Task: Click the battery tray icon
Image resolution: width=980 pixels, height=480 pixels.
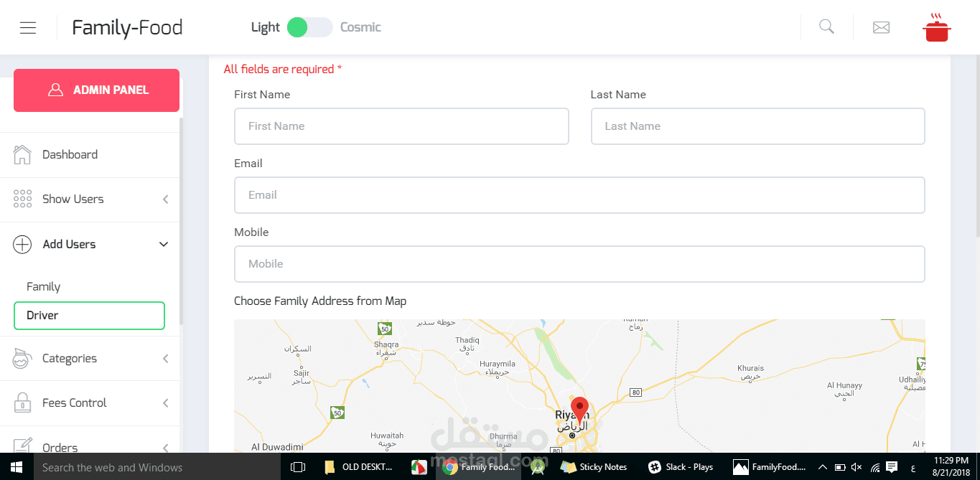Action: tap(839, 467)
